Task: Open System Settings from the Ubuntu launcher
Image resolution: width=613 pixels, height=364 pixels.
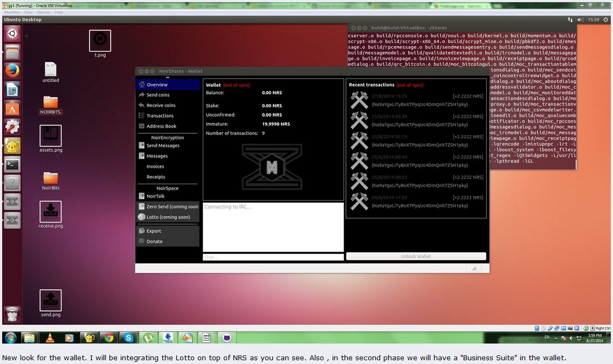Action: point(12,127)
